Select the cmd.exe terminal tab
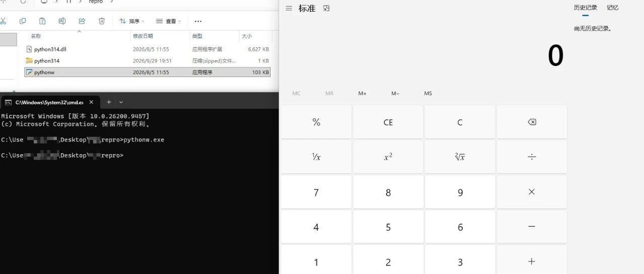Screen dimensions: 644x274 (49, 102)
